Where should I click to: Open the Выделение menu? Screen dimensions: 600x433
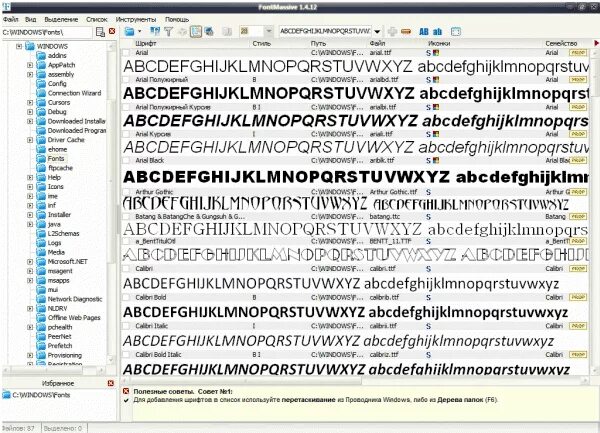61,19
